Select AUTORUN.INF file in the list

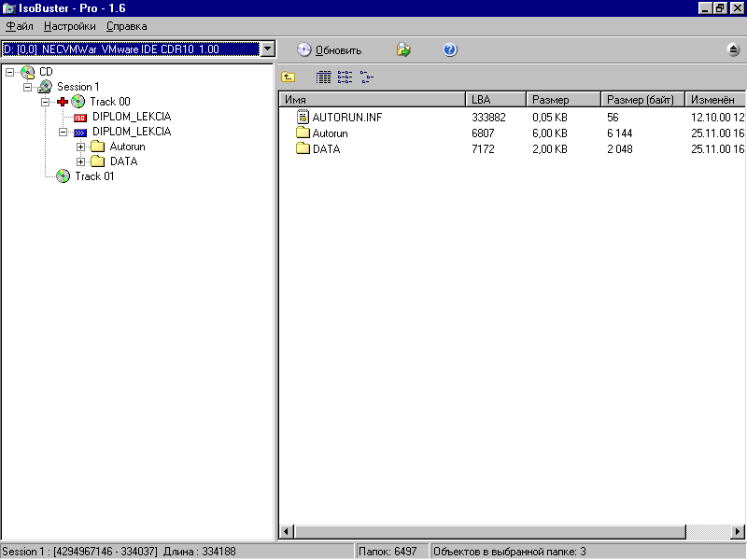346,118
